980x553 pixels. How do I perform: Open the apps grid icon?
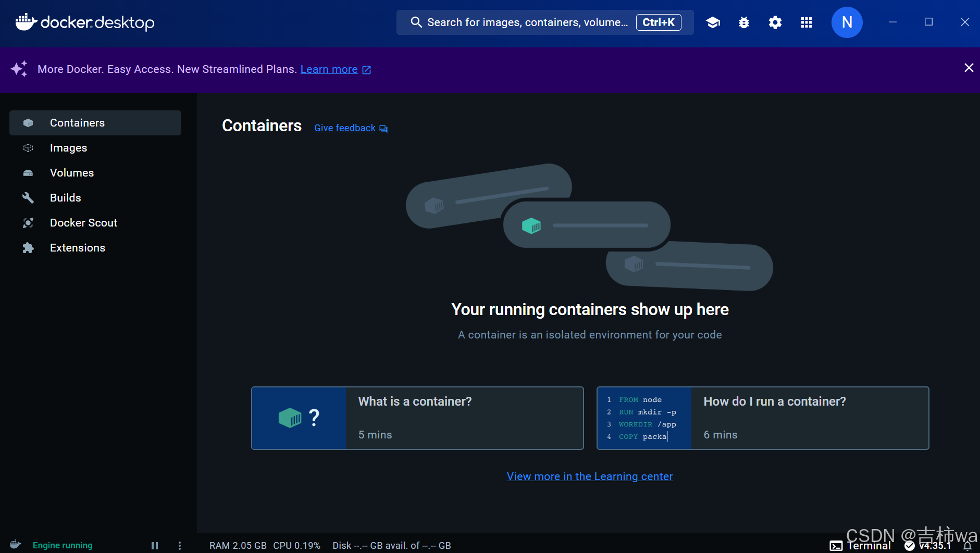point(807,22)
